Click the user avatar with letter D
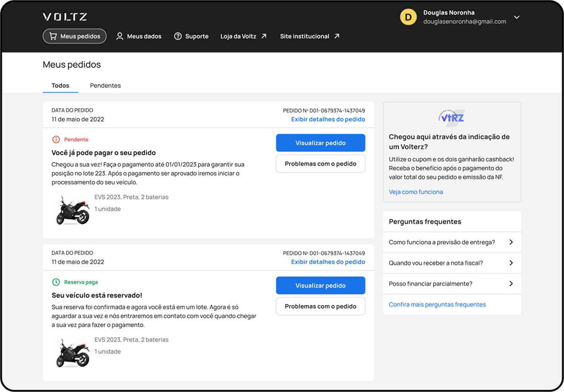Viewport: 564px width, 392px height. click(x=408, y=17)
